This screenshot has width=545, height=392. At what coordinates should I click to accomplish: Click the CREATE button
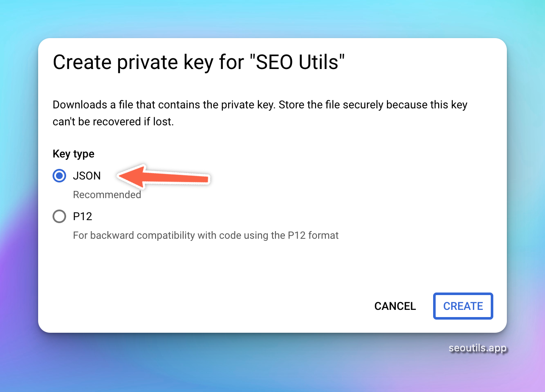click(463, 306)
